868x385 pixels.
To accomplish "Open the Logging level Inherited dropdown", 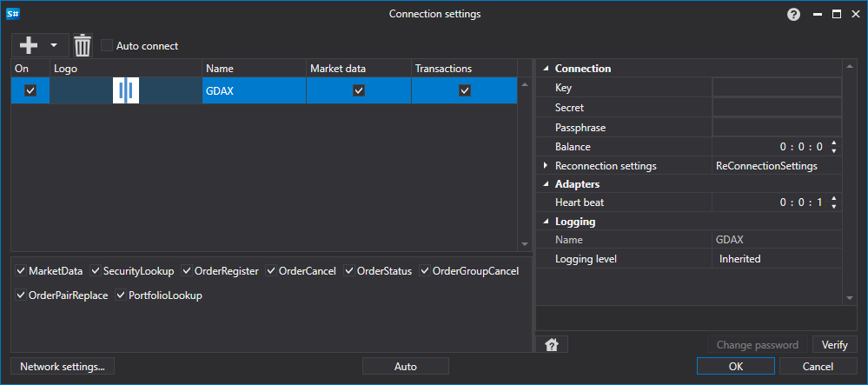I will click(x=777, y=259).
